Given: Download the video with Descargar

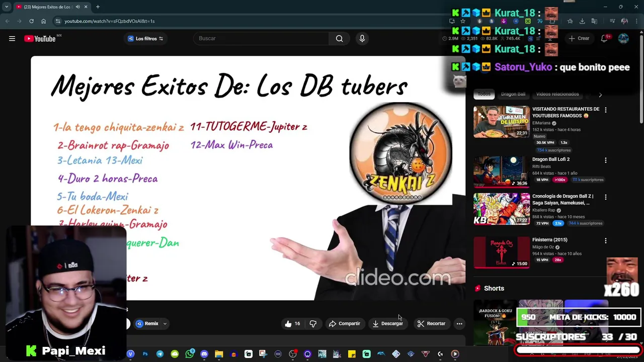Looking at the screenshot, I should [x=388, y=324].
